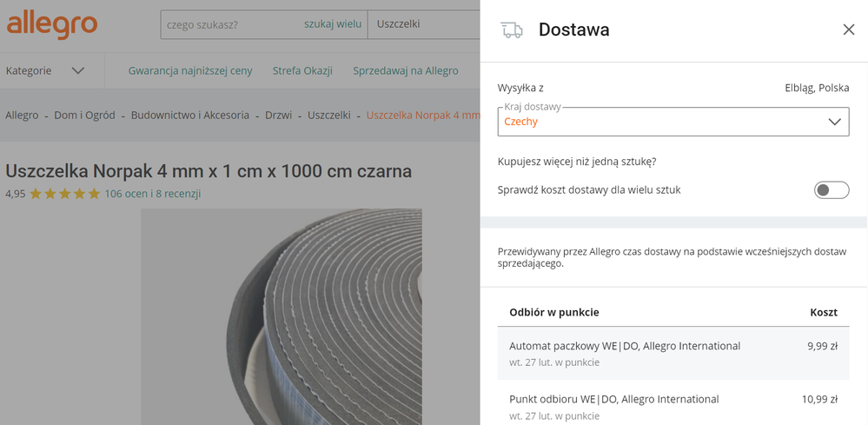Click the Allegro logo
Screen dimensions: 868x425
(x=52, y=25)
